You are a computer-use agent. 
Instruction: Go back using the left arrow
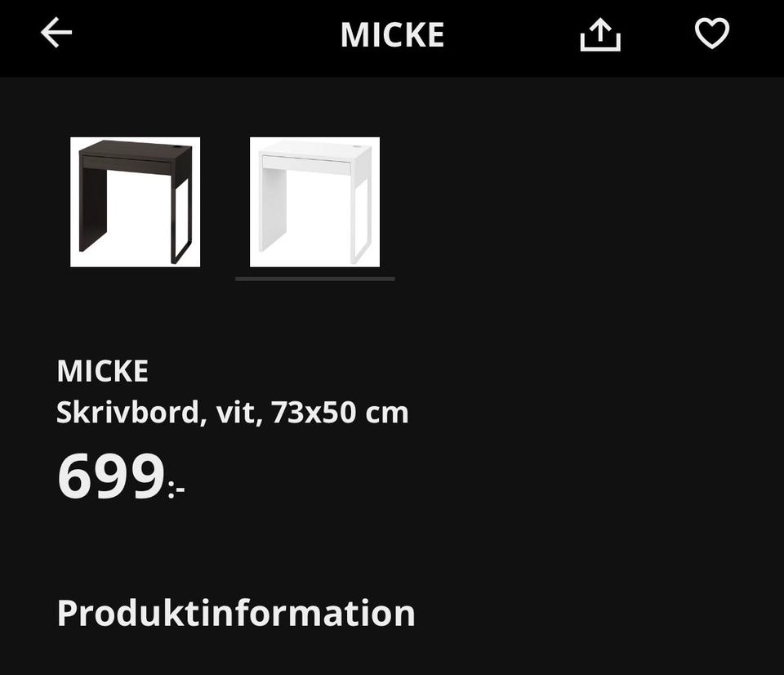(56, 34)
